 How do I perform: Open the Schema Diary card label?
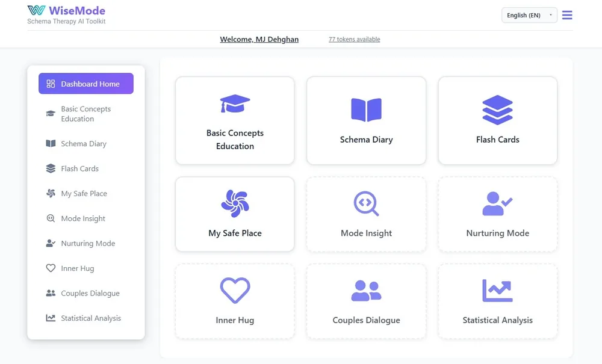366,140
